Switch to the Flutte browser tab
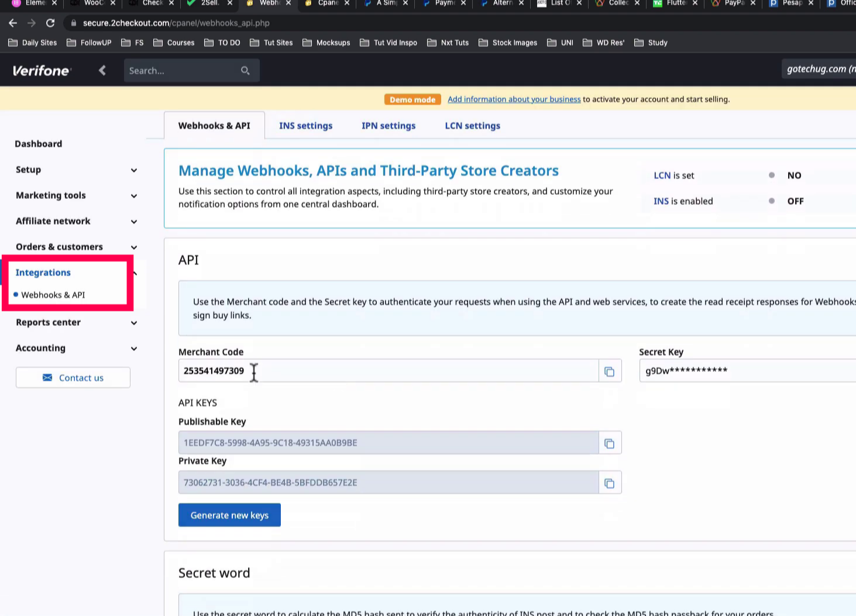The height and width of the screenshot is (616, 856). click(x=676, y=3)
